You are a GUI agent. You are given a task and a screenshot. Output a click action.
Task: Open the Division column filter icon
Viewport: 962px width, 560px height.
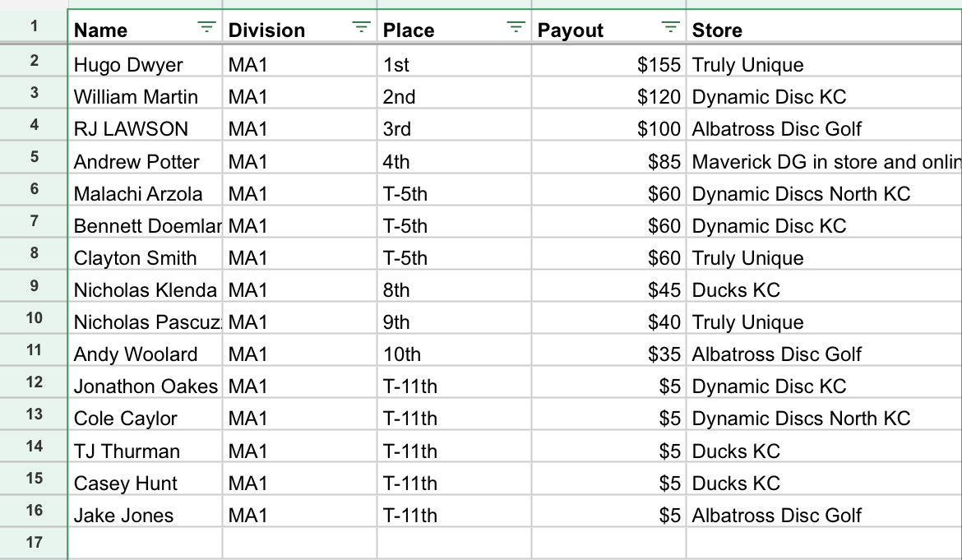click(x=361, y=28)
